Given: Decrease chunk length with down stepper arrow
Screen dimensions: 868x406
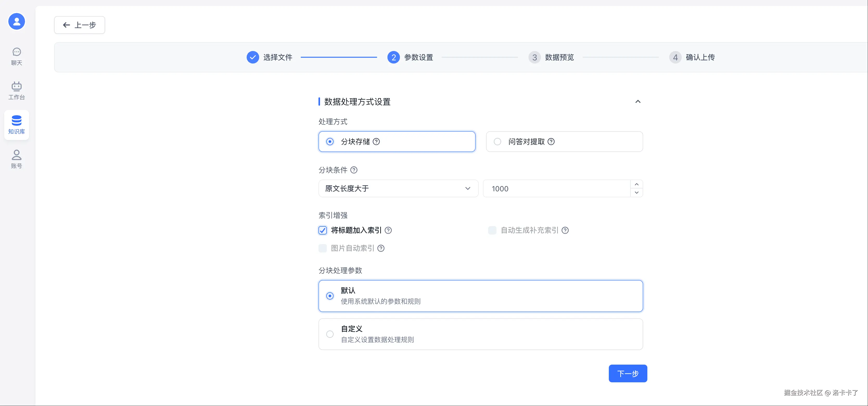Looking at the screenshot, I should (636, 193).
